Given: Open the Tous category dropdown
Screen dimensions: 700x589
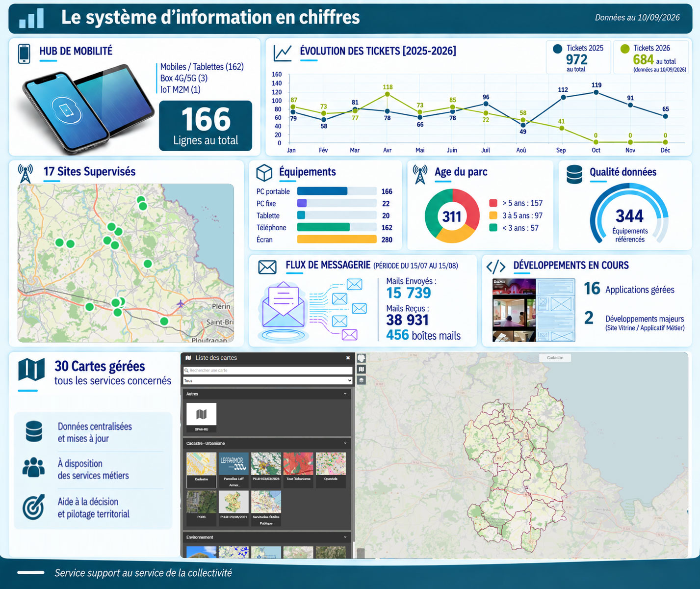Looking at the screenshot, I should click(268, 380).
